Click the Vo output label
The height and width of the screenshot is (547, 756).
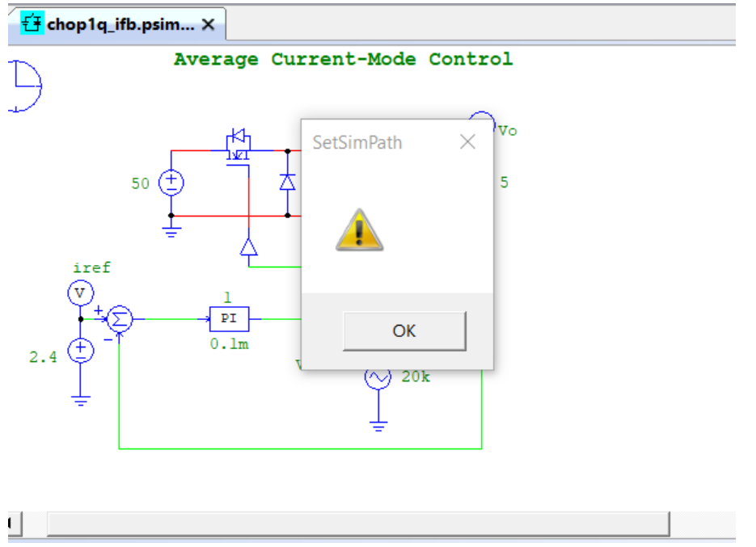click(506, 130)
